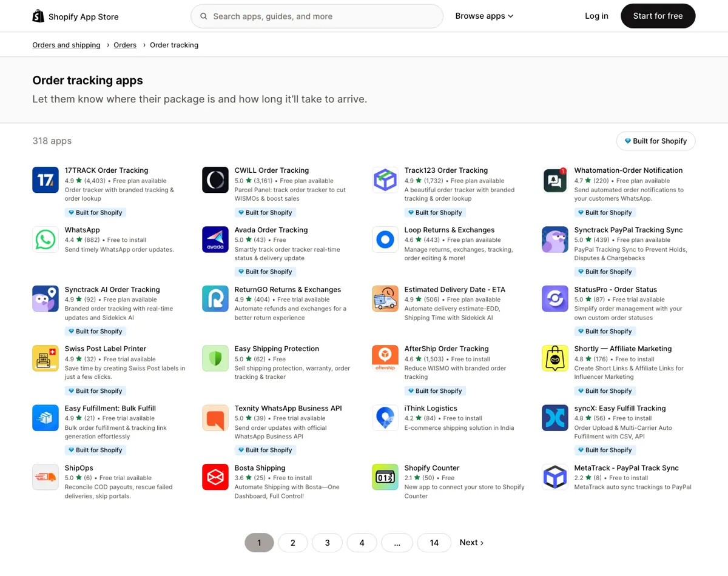Open the Loop Returns & Exchanges icon

click(385, 239)
